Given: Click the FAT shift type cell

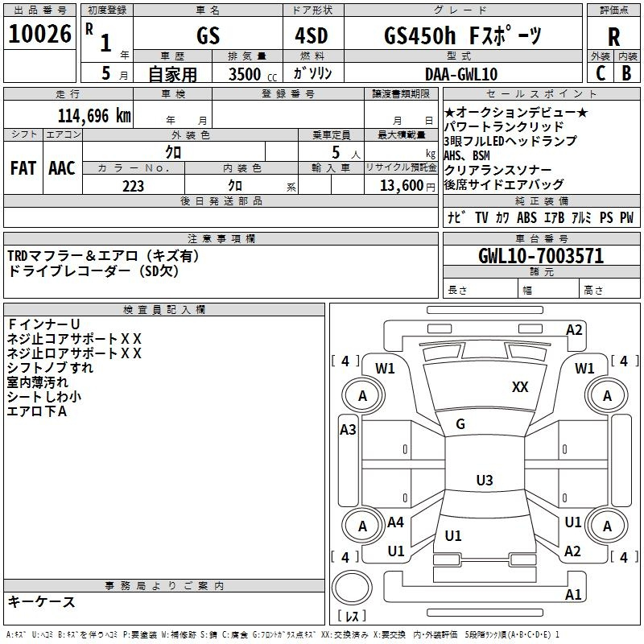Looking at the screenshot, I should tap(23, 168).
